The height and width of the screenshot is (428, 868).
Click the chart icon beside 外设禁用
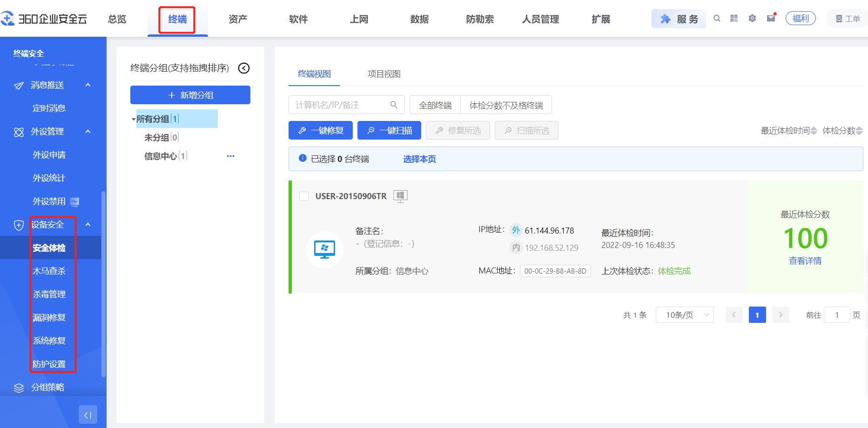point(74,201)
